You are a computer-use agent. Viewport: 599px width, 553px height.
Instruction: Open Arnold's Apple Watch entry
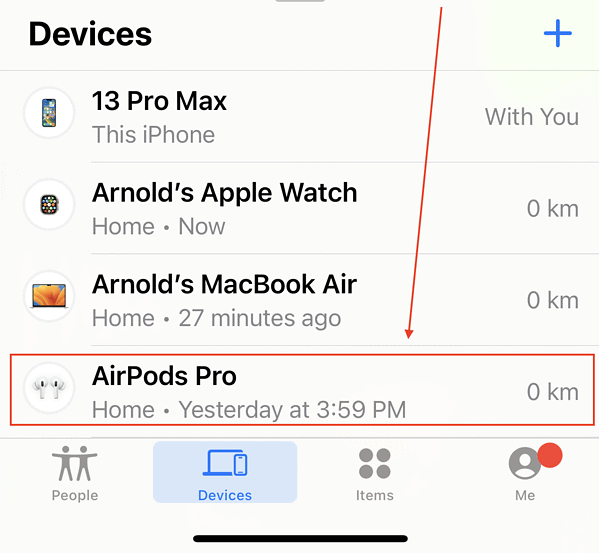(300, 208)
